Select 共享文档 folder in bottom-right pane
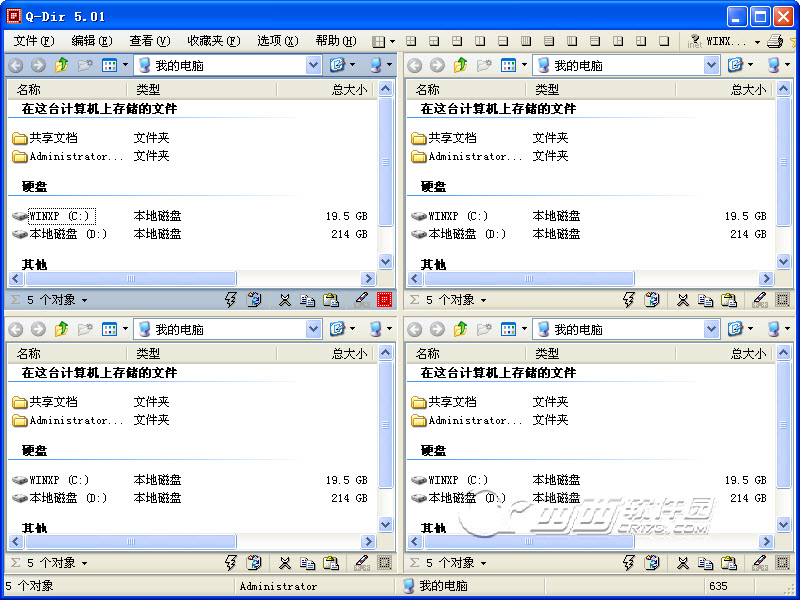800x600 pixels. coord(452,402)
